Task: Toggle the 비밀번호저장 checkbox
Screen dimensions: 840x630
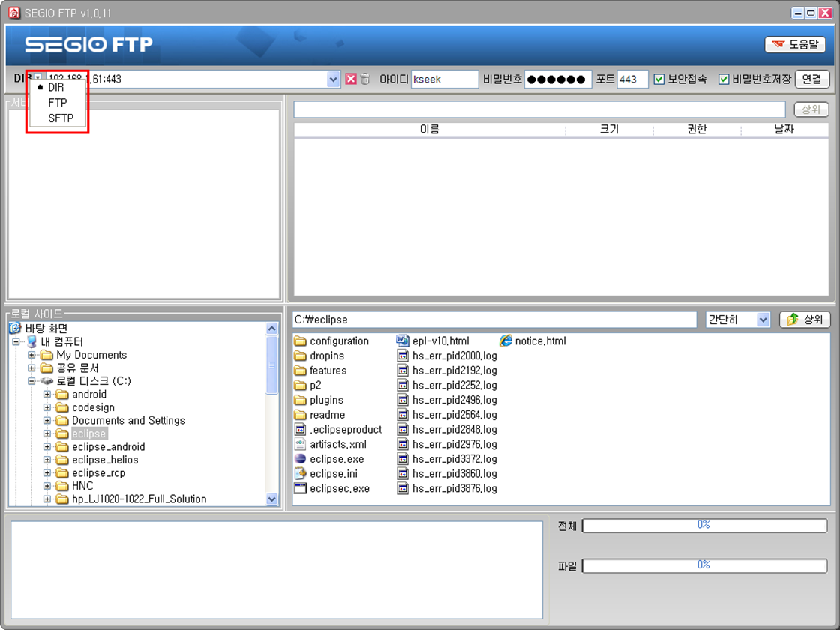Action: (724, 79)
